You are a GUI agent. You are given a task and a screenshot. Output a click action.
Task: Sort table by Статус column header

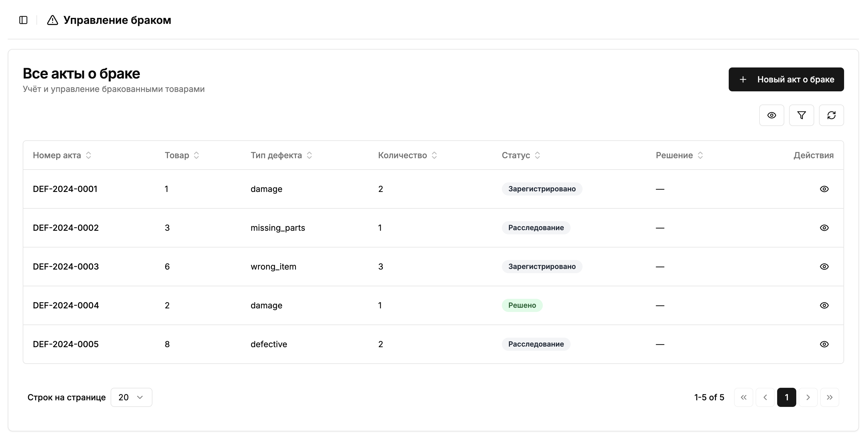click(x=521, y=155)
